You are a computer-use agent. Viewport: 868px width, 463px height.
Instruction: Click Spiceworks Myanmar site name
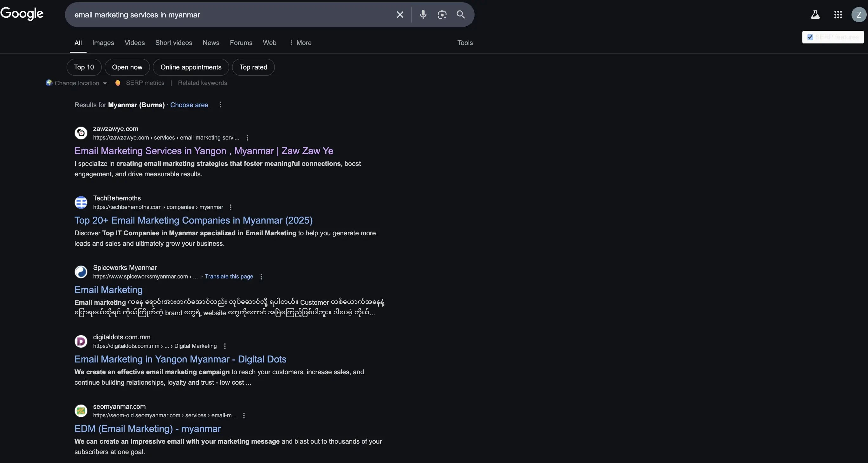click(x=125, y=268)
